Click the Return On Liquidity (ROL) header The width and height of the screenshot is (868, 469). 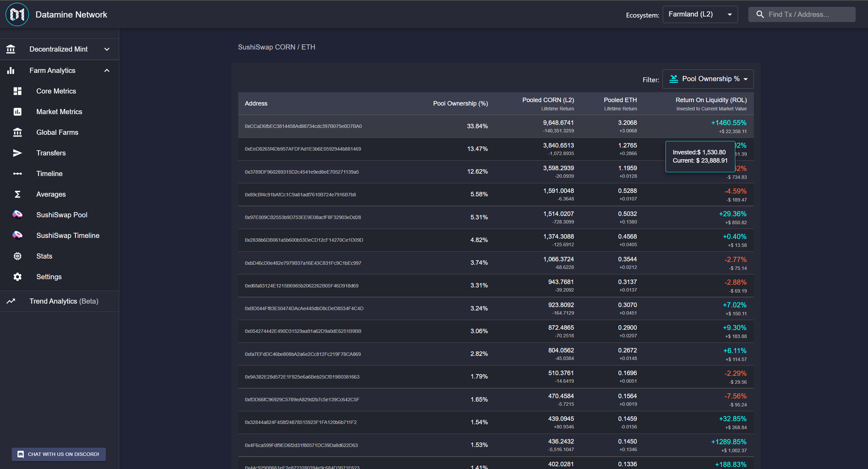(711, 100)
